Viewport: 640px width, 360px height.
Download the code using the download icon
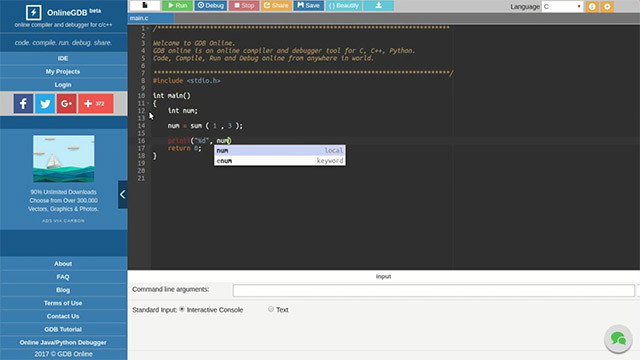379,5
